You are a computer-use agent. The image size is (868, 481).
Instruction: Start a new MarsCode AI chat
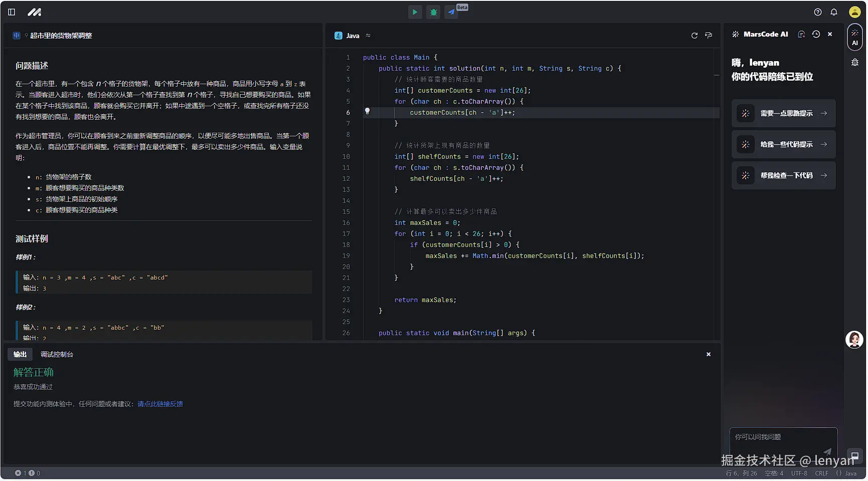click(801, 34)
